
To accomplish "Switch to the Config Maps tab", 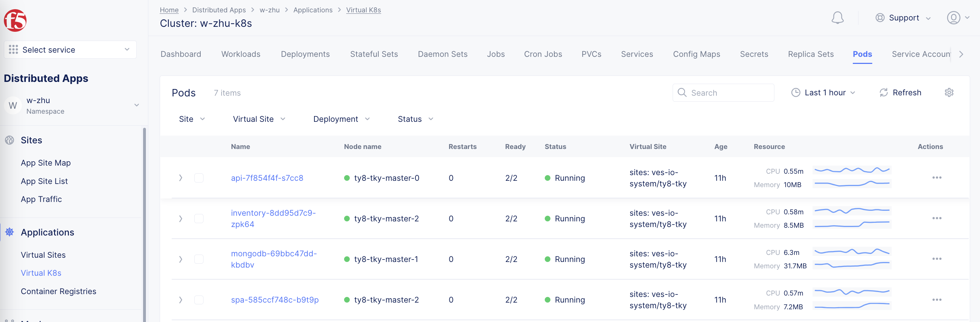I will click(697, 54).
